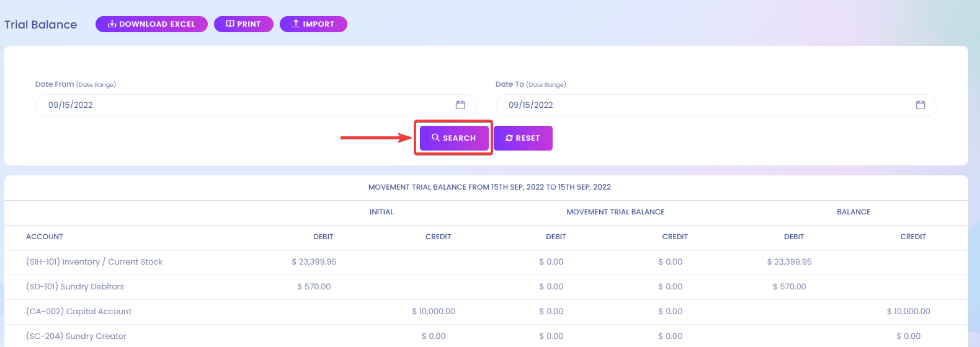The width and height of the screenshot is (980, 347).
Task: Select the Inventory / Current Stock account
Action: (x=94, y=262)
